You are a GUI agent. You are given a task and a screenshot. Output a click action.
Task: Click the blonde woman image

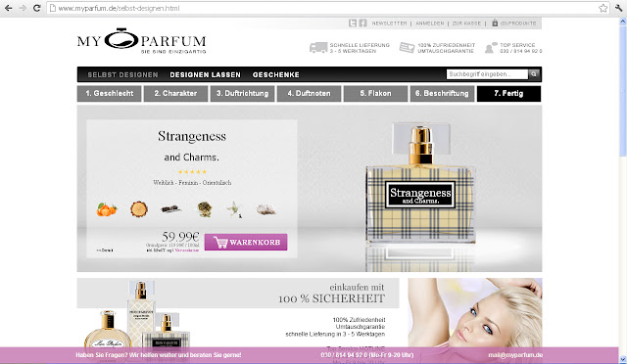[x=475, y=312]
